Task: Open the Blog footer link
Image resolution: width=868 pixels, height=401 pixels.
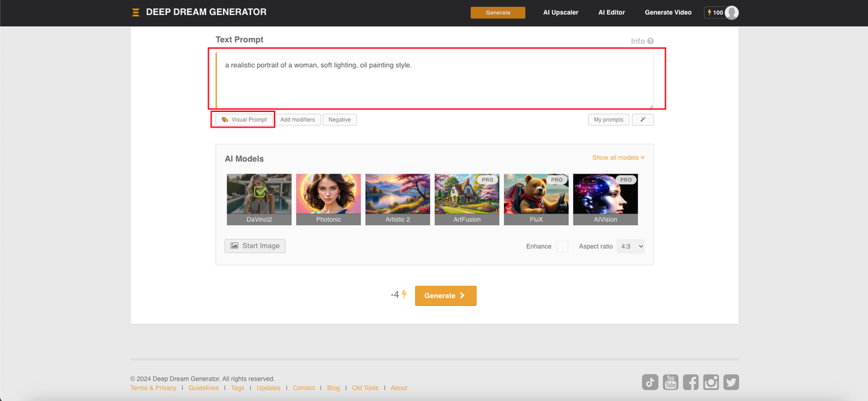Action: 334,388
